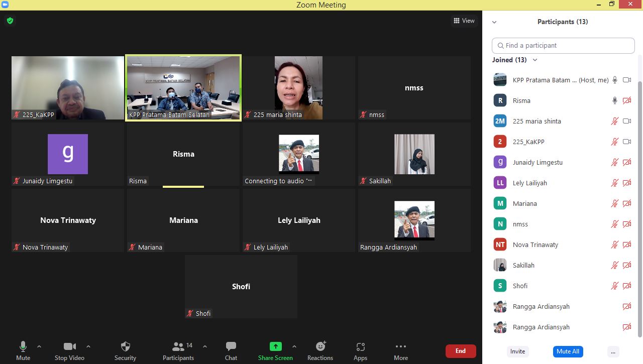Image resolution: width=643 pixels, height=364 pixels.
Task: Click the participants list scrollbar
Action: tap(639, 201)
